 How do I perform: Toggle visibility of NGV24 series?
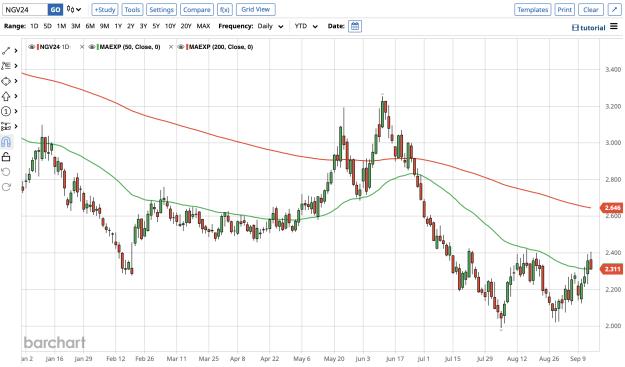[31, 47]
